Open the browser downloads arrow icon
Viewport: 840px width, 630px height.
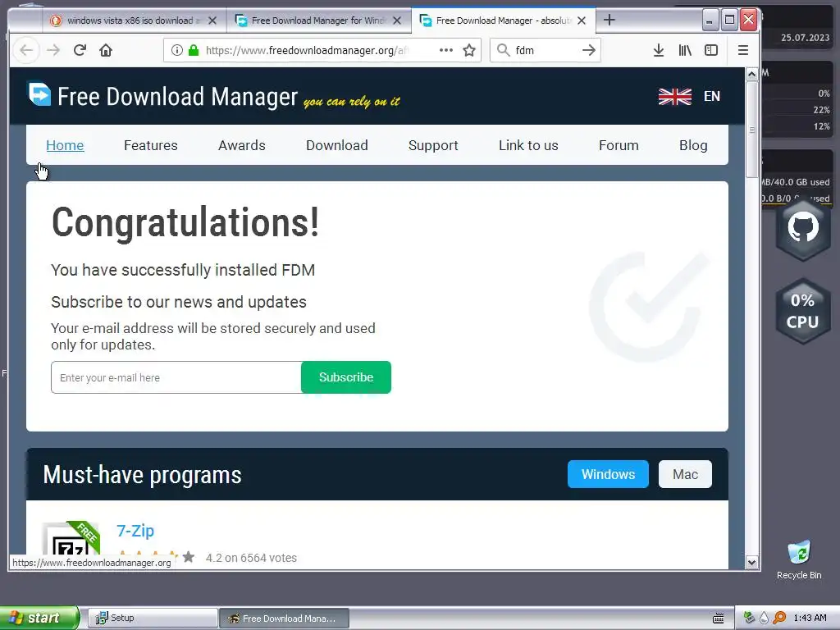659,50
